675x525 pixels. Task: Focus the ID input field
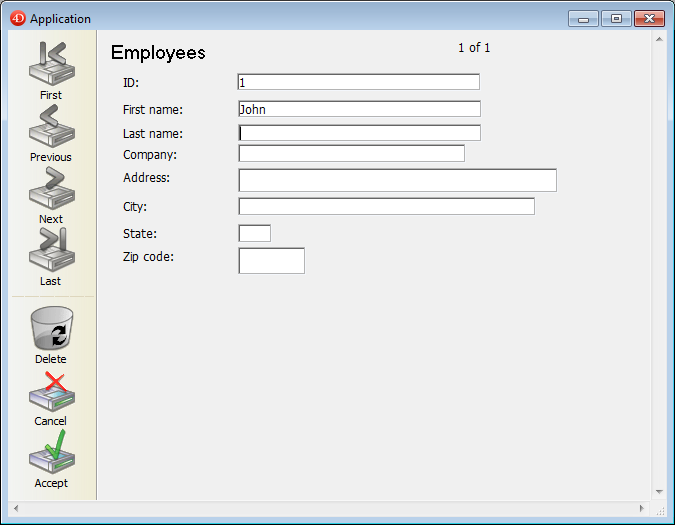[358, 82]
